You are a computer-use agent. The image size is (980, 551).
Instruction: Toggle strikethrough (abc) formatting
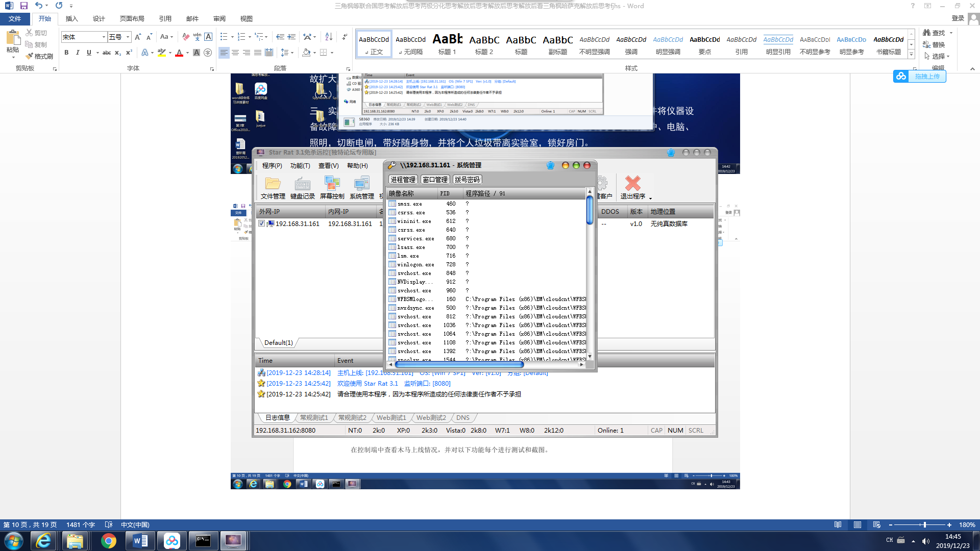point(106,53)
